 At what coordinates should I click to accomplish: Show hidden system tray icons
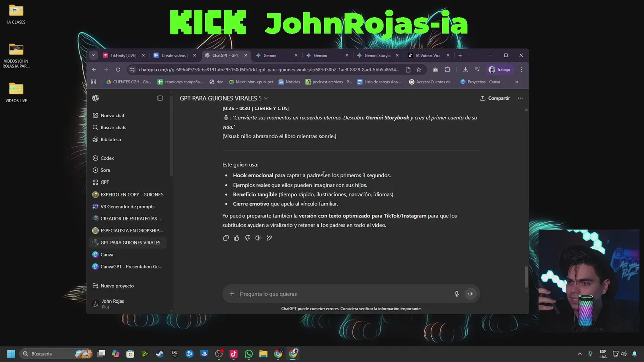point(579,354)
